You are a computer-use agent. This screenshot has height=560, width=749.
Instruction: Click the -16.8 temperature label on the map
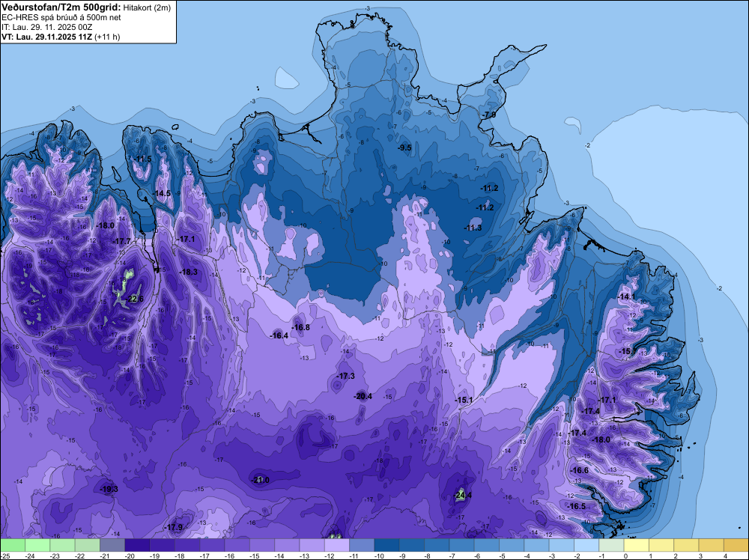(x=301, y=327)
